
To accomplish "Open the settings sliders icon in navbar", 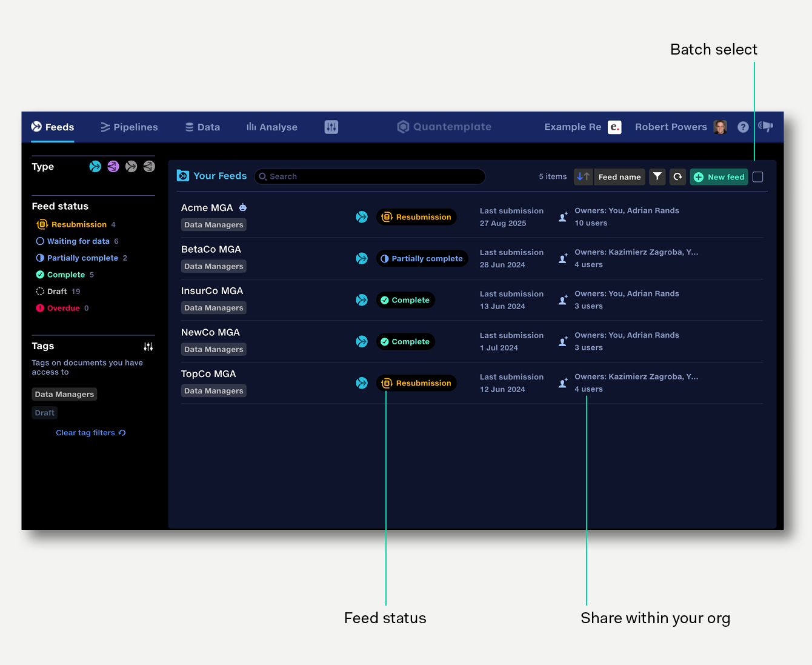I will pyautogui.click(x=331, y=127).
